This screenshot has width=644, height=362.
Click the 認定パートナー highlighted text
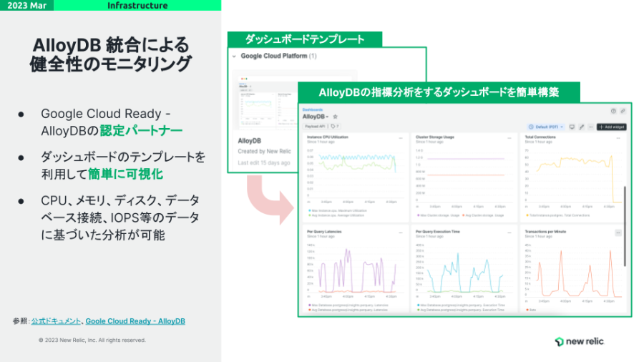coord(141,131)
